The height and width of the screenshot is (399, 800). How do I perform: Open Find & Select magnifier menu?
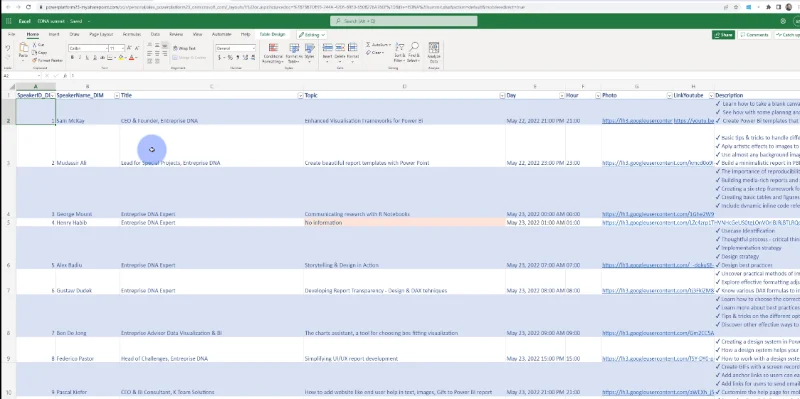tap(414, 52)
